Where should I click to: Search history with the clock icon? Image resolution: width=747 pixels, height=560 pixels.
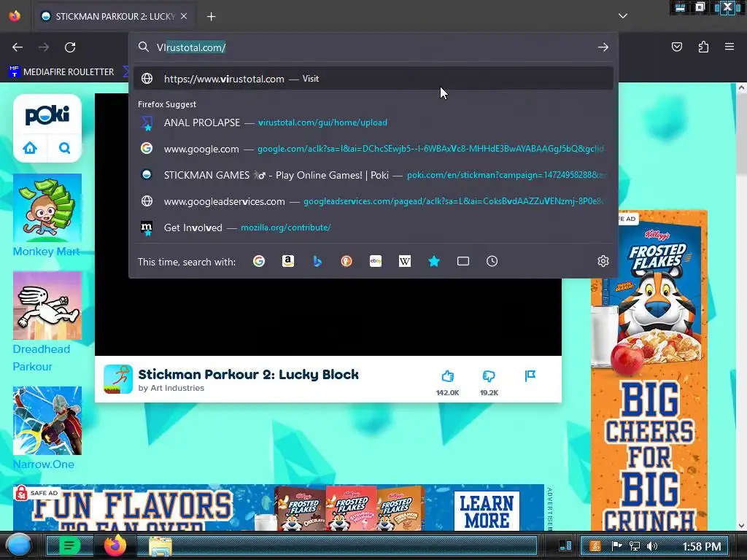click(492, 261)
